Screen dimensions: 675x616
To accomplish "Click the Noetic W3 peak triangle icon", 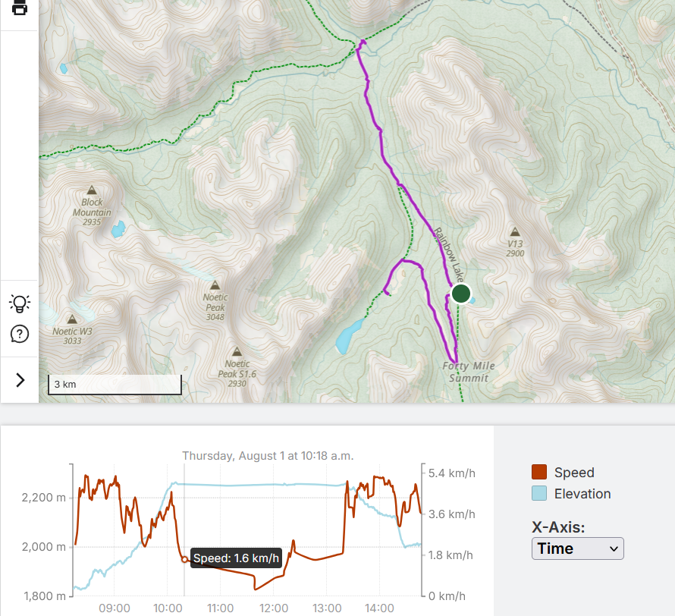I will point(72,319).
